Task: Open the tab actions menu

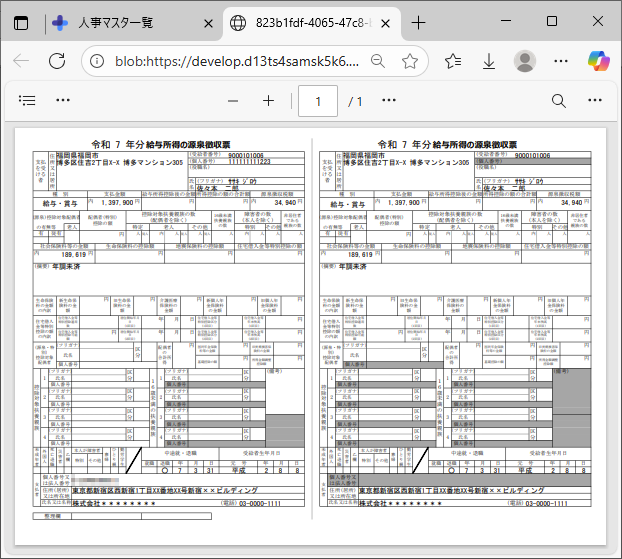Action: (x=21, y=22)
